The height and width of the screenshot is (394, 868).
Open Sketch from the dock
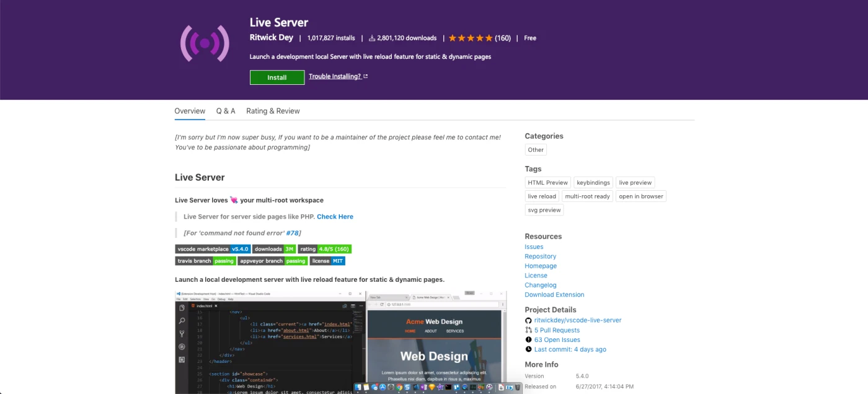[x=432, y=387]
